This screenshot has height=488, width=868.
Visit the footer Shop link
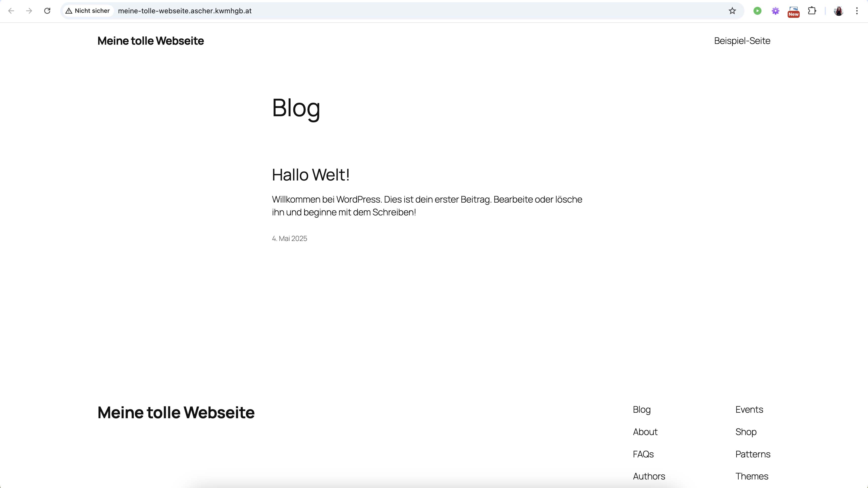[x=746, y=432]
